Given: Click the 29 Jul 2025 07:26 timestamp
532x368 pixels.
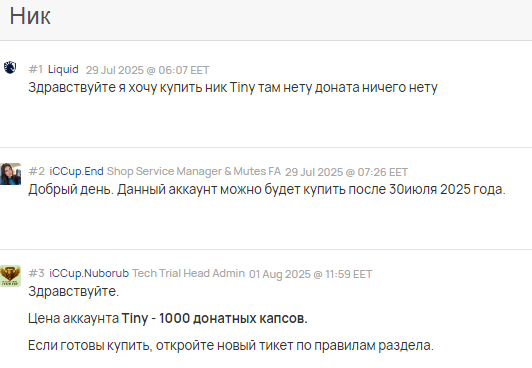Looking at the screenshot, I should click(346, 172).
